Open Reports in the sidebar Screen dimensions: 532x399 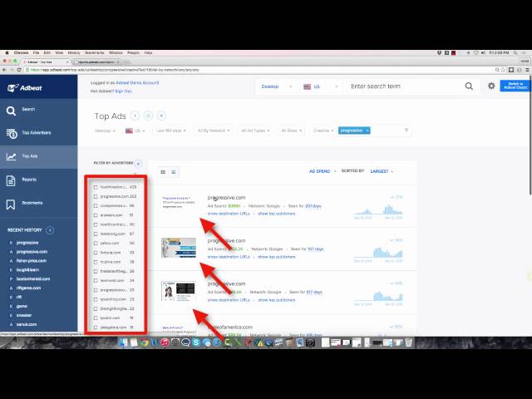(x=39, y=180)
